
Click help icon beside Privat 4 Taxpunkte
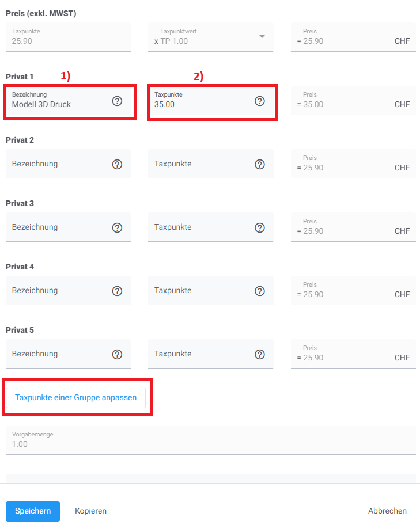[x=260, y=291]
